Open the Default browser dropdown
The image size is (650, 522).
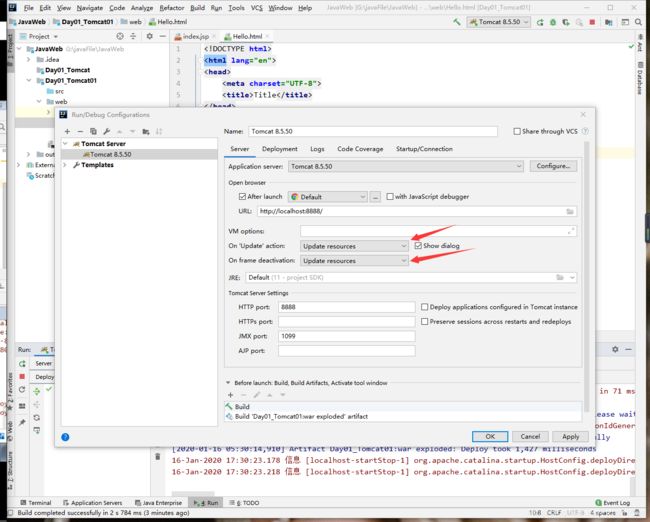pos(327,197)
